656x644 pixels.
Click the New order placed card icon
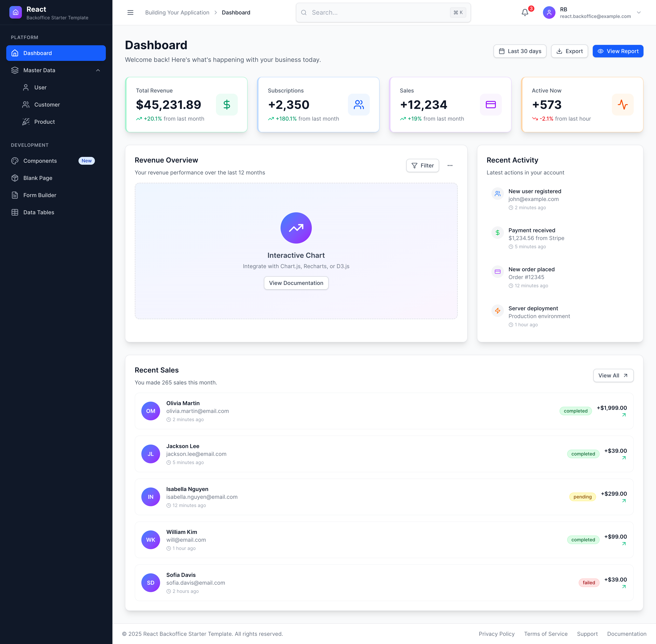[x=497, y=272]
